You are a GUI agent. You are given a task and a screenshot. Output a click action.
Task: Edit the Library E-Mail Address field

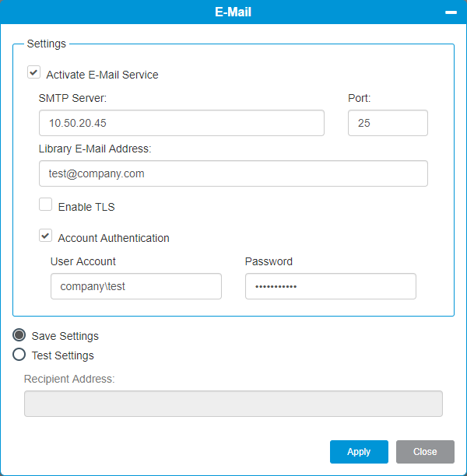233,173
